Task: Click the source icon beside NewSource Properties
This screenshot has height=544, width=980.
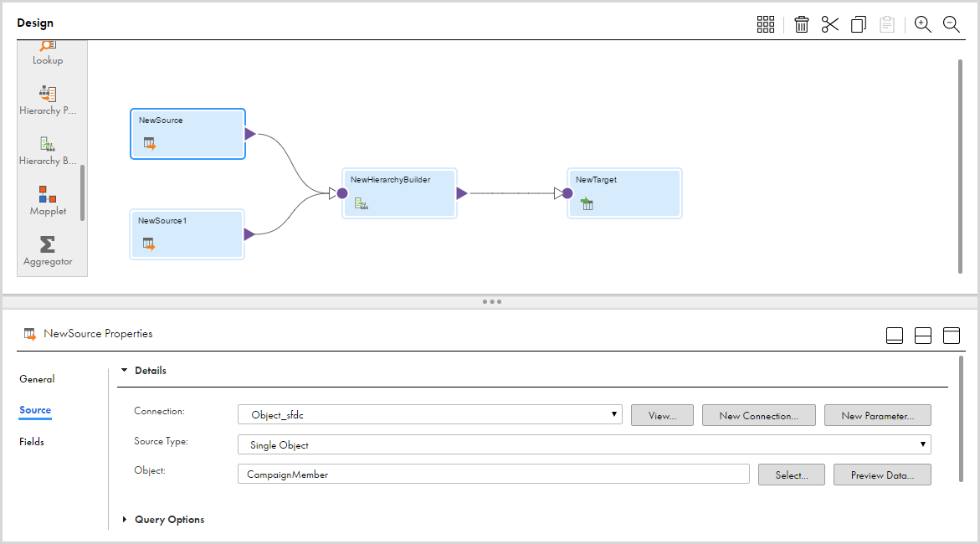Action: pyautogui.click(x=30, y=334)
